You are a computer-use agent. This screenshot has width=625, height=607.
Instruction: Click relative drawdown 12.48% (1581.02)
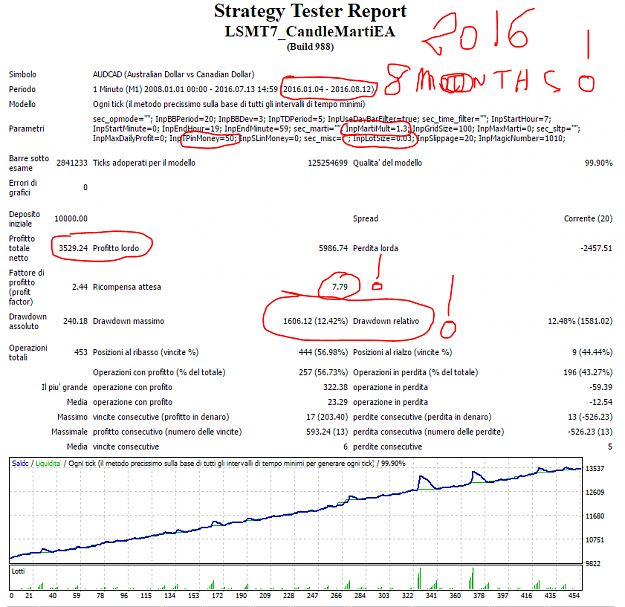coord(580,321)
